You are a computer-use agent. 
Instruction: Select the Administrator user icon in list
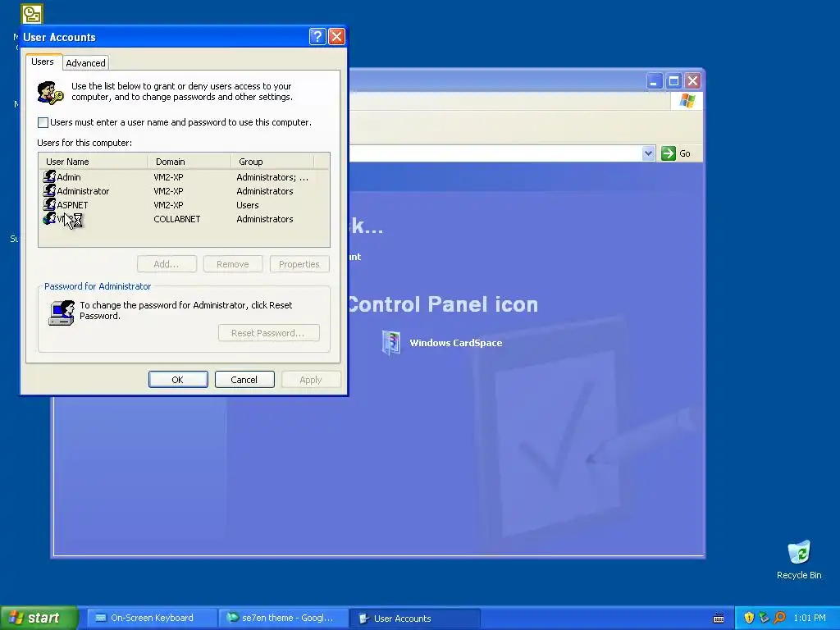click(49, 190)
